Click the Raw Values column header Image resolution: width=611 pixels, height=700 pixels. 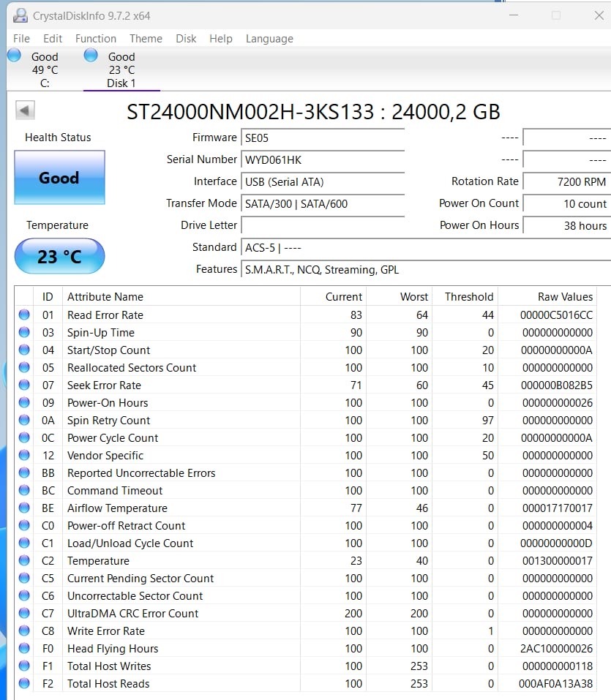pos(547,297)
